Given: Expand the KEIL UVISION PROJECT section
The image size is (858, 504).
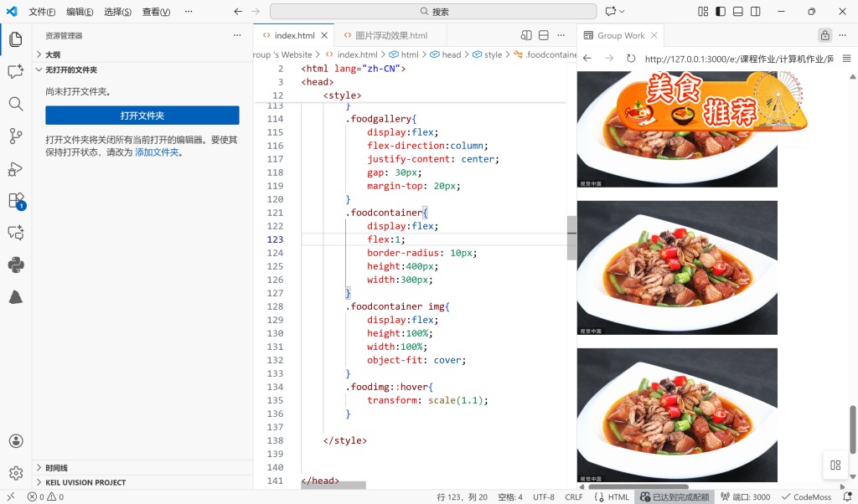Looking at the screenshot, I should click(85, 482).
